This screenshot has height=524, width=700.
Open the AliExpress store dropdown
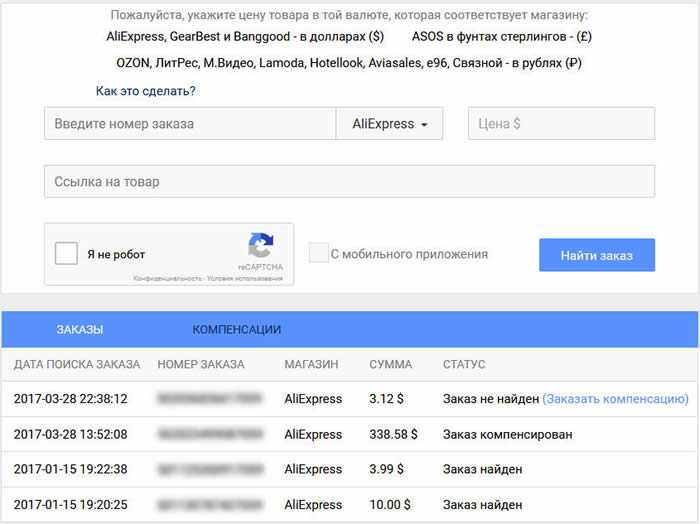tap(389, 124)
